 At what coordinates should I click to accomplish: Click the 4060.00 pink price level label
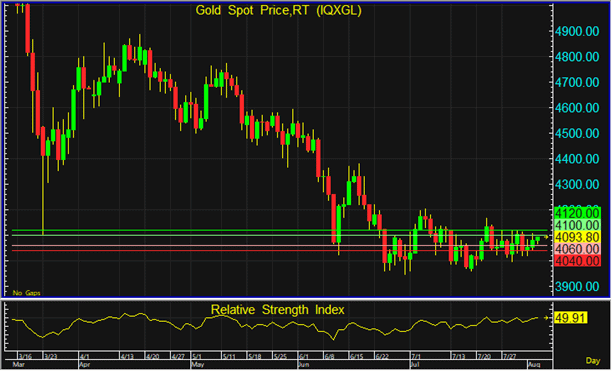click(x=577, y=249)
